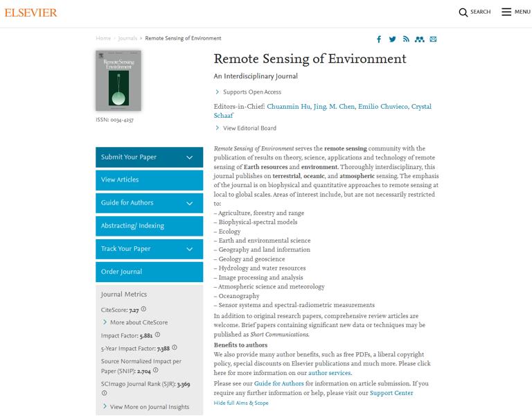Screen dimensions: 532x418
Task: Click the Twitter share icon
Action: coord(392,40)
